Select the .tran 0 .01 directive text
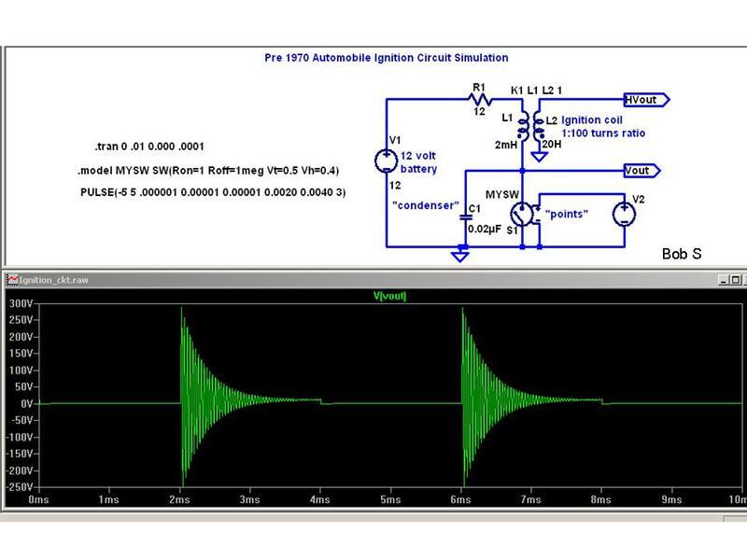This screenshot has height=560, width=747. tap(149, 147)
